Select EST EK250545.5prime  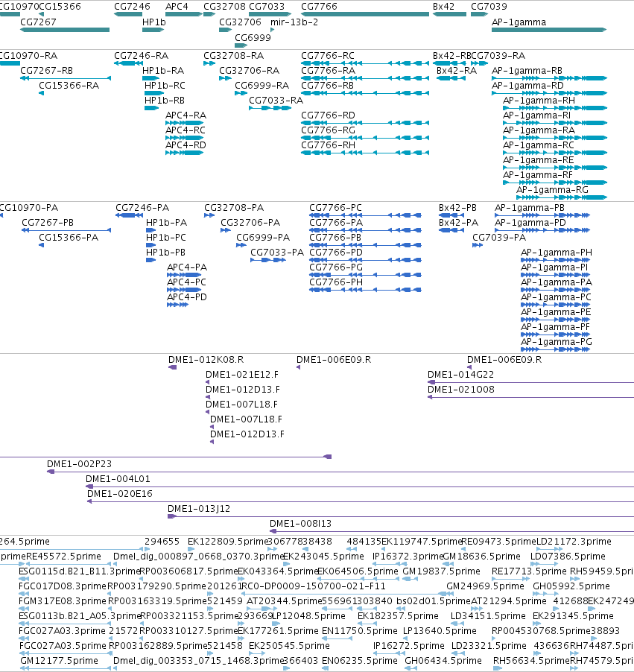pyautogui.click(x=289, y=646)
